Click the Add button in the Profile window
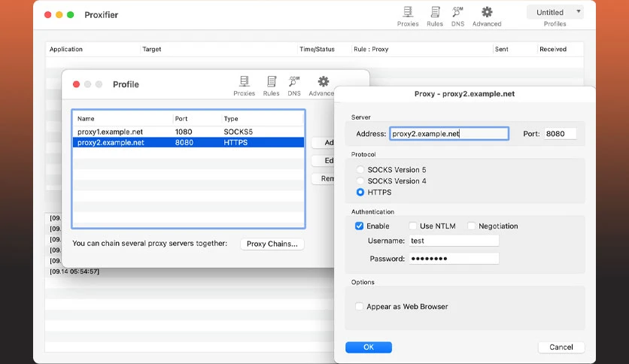 [324, 142]
